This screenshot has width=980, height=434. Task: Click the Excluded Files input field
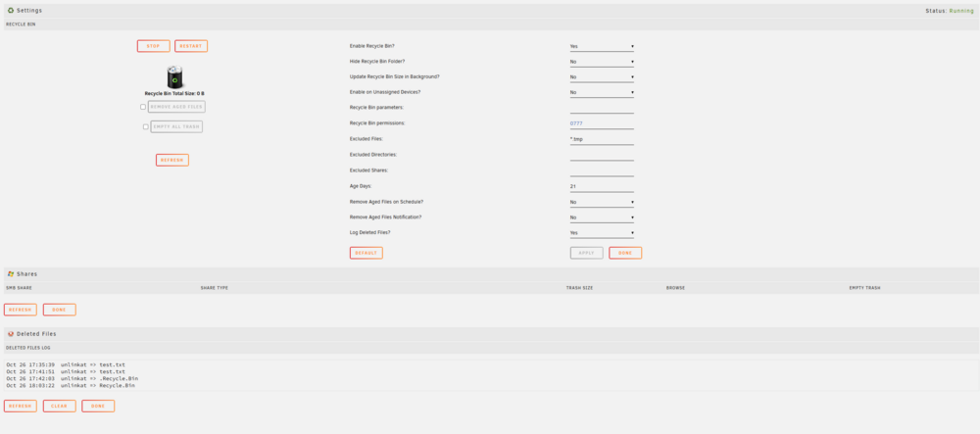[x=602, y=139]
